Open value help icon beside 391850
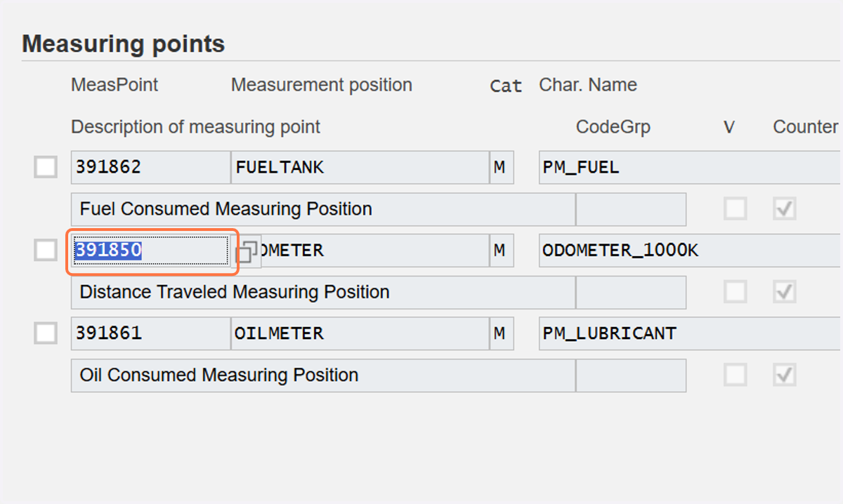843x504 pixels. click(248, 251)
